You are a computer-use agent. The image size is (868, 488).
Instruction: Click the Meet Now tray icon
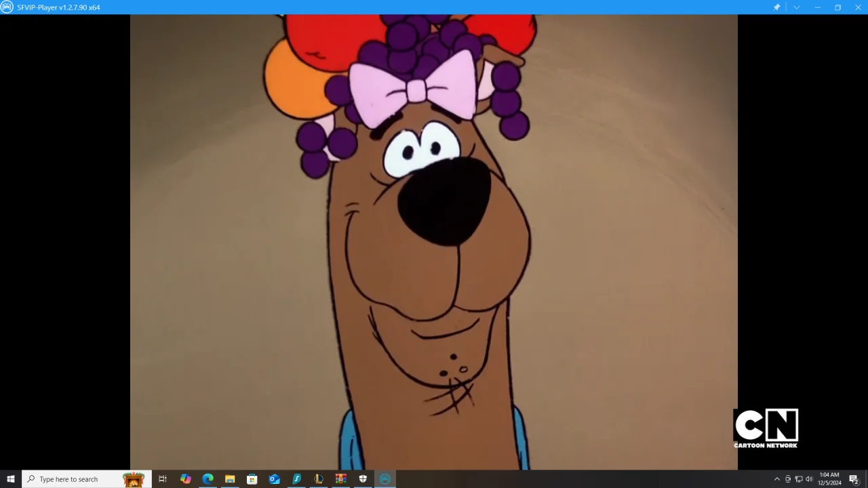tap(788, 479)
